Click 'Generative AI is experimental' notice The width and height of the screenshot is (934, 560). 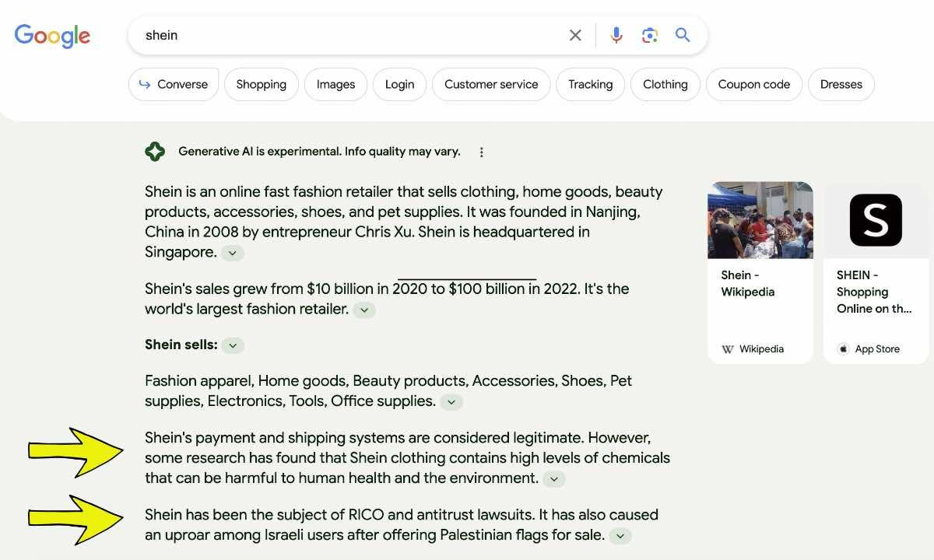319,152
